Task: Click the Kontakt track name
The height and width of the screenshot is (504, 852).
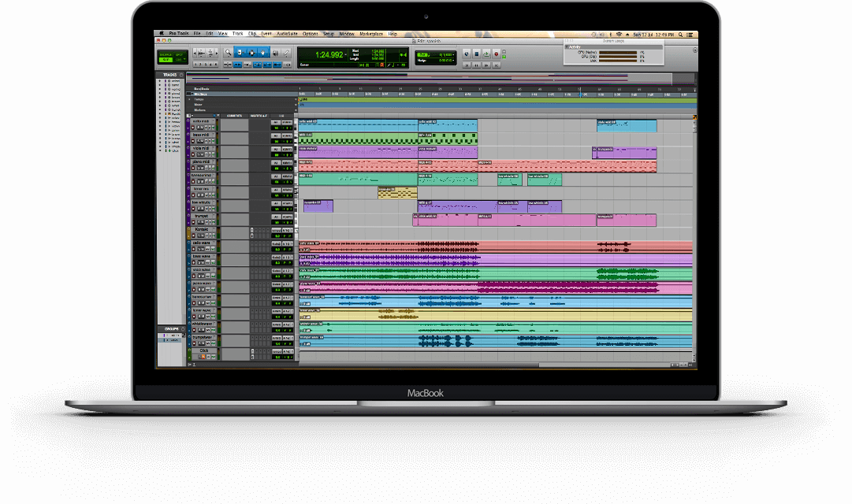Action: [x=203, y=229]
